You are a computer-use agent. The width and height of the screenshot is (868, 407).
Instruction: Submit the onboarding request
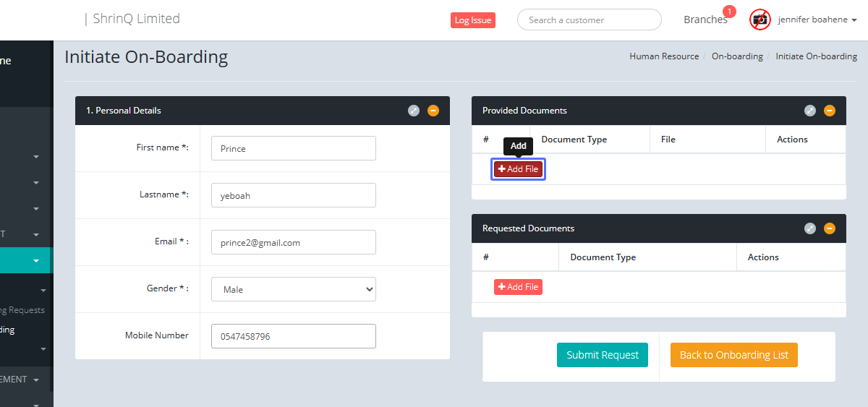pyautogui.click(x=602, y=355)
